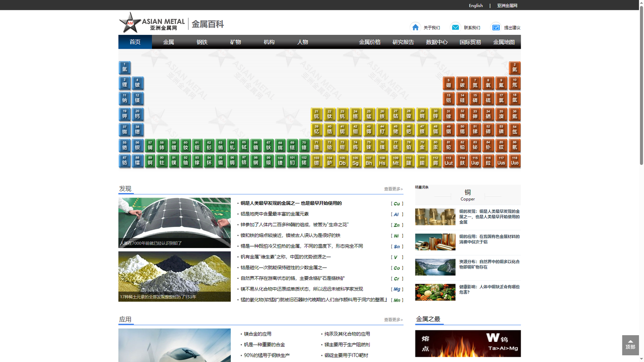The height and width of the screenshot is (362, 644).
Task: Open the lanthanum (镧) tile numbered 57
Action: pos(150,145)
